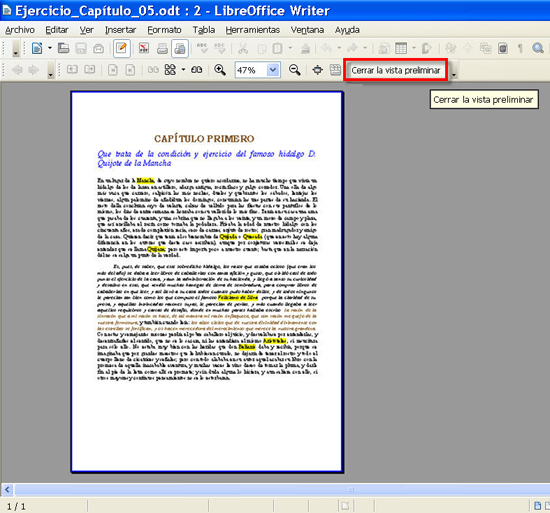Export directly as PDF icon
Viewport: 550px width, 513px height.
point(144,48)
